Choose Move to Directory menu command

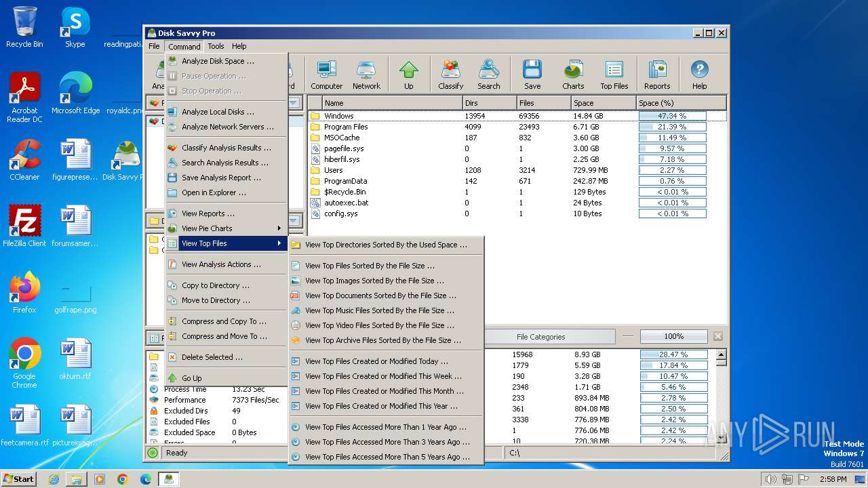click(226, 300)
